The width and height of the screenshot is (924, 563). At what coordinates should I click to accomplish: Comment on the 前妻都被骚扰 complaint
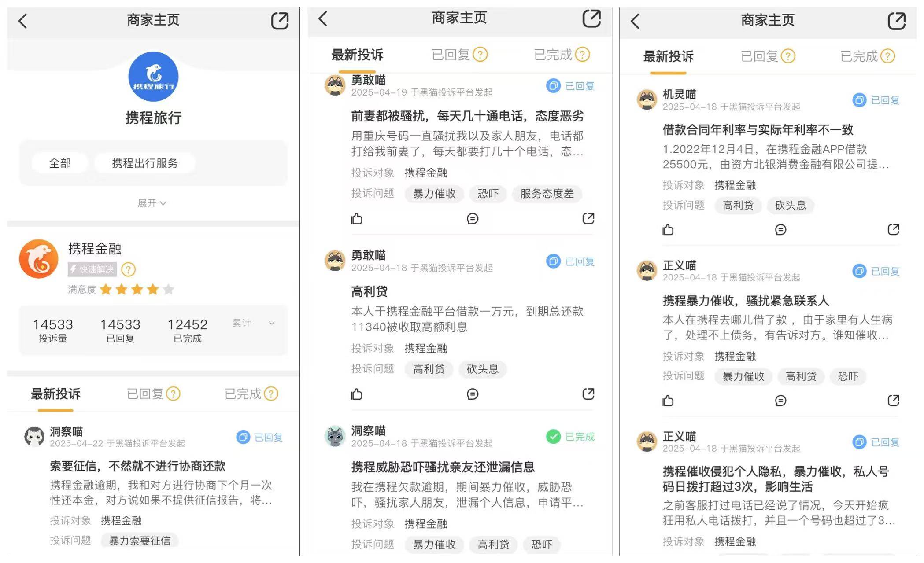pyautogui.click(x=473, y=218)
